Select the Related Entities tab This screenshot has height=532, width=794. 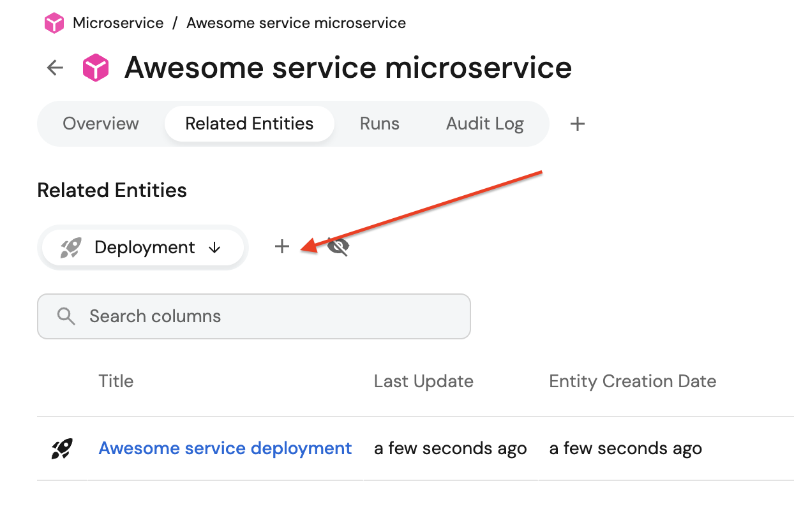click(249, 124)
